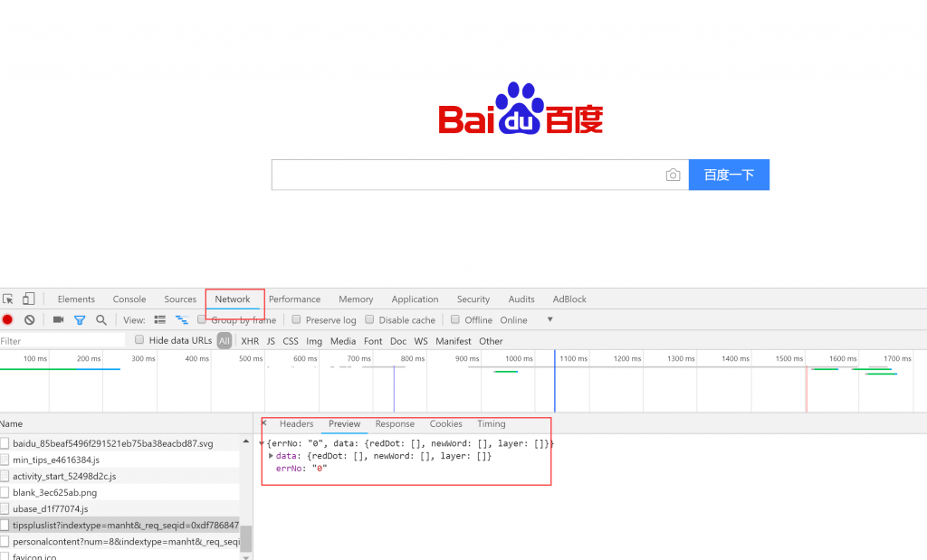
Task: Select the Preview tab of the request
Action: click(x=345, y=423)
